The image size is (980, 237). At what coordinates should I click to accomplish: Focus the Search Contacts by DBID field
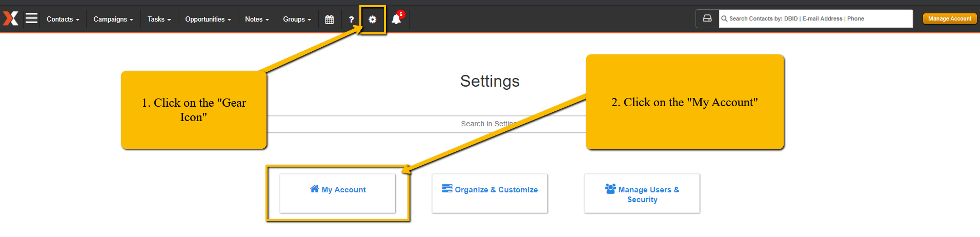coord(816,18)
